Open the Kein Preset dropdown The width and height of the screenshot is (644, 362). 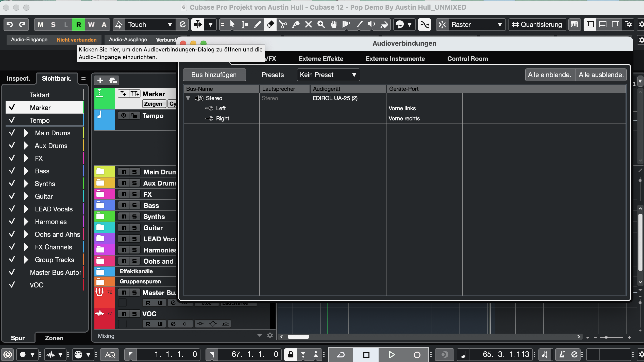[x=328, y=75]
